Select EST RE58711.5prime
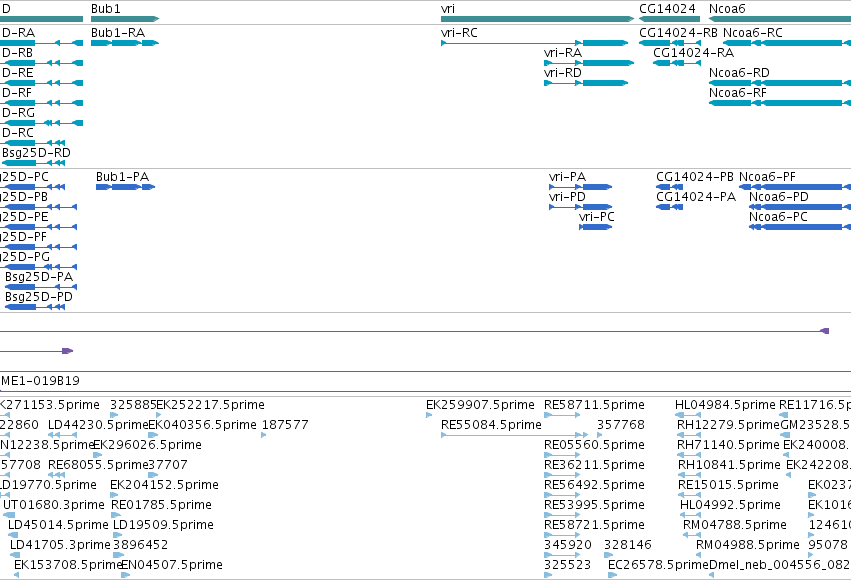Viewport: 851px width, 580px height. coord(594,405)
